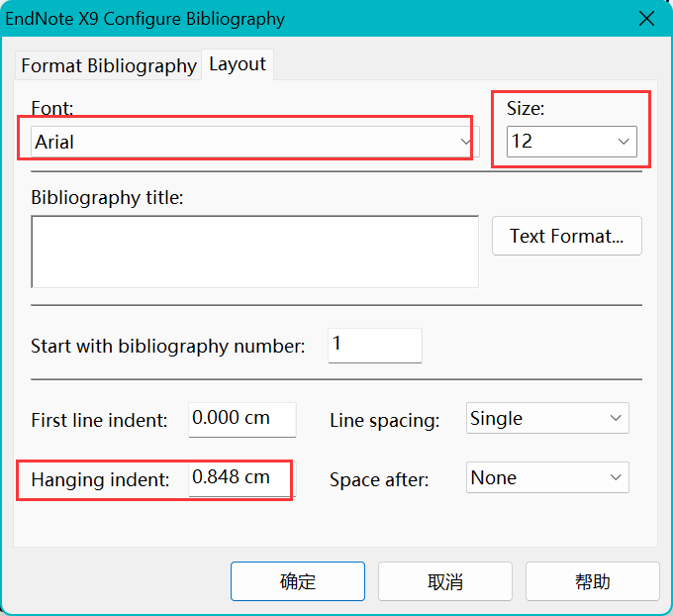
Task: Click inside the Bibliography title text box
Action: point(255,252)
